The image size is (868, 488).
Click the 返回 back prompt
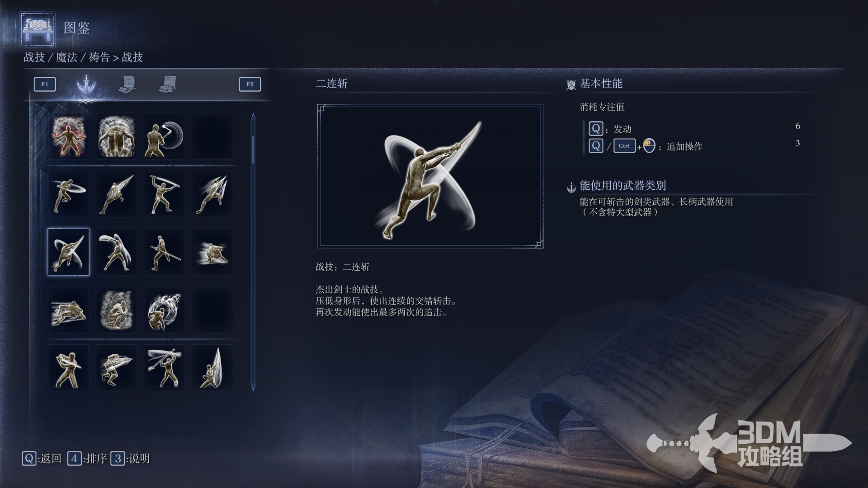[42, 459]
